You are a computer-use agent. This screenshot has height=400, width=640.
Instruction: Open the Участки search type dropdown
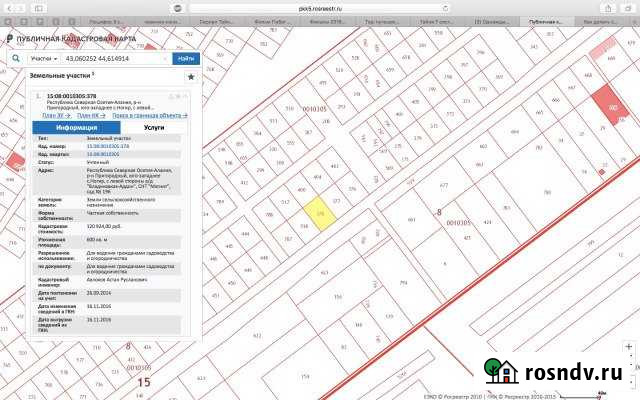(x=43, y=59)
